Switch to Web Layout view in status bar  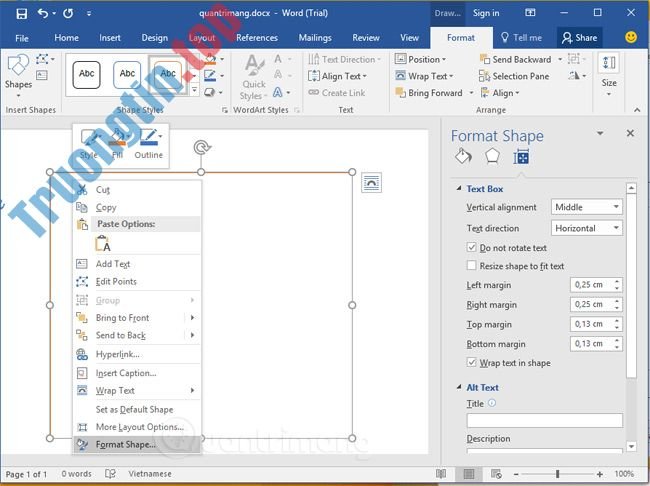click(496, 474)
